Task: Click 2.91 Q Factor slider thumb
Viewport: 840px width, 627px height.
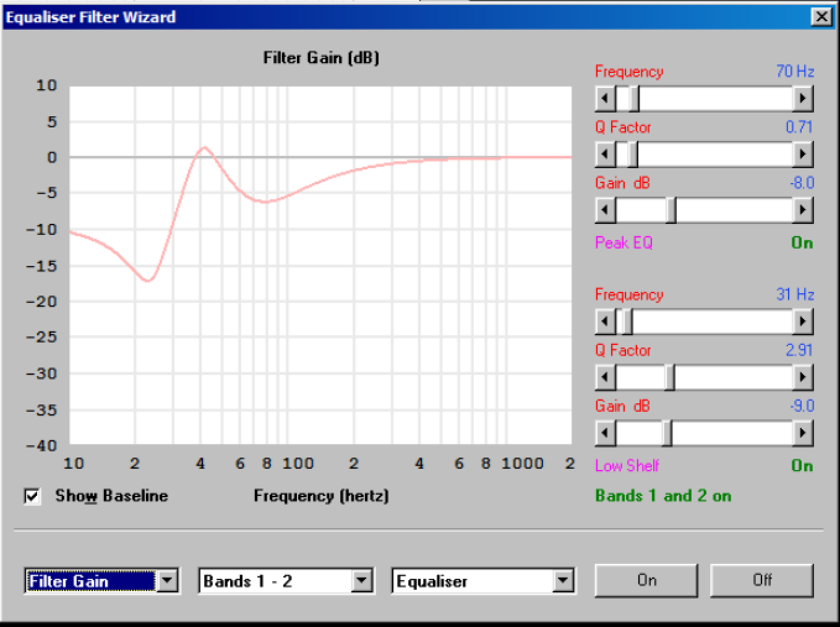Action: point(669,377)
